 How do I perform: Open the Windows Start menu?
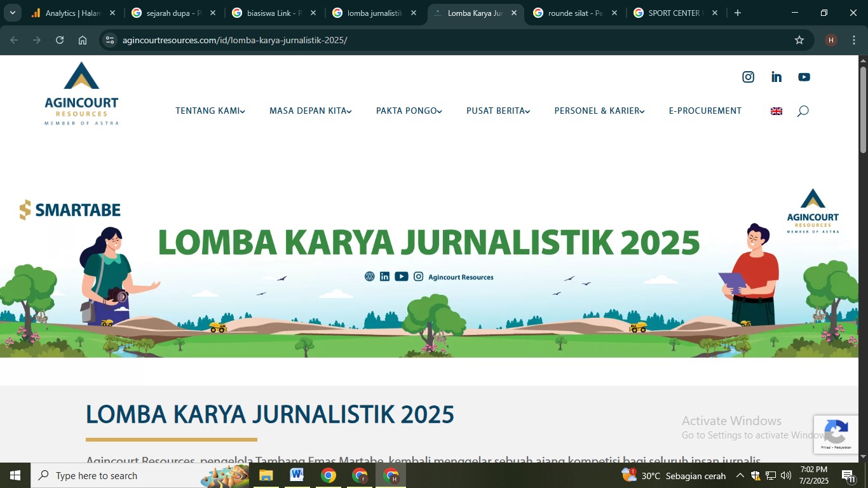point(15,475)
